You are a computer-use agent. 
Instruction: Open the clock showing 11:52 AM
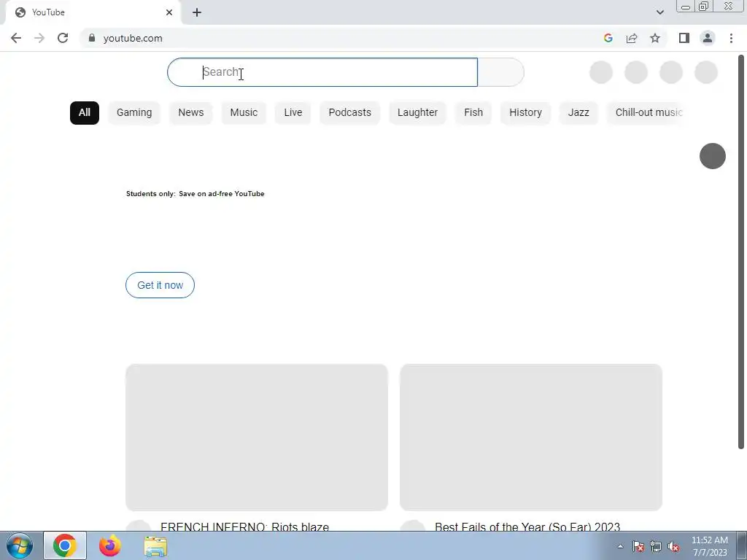click(x=710, y=546)
